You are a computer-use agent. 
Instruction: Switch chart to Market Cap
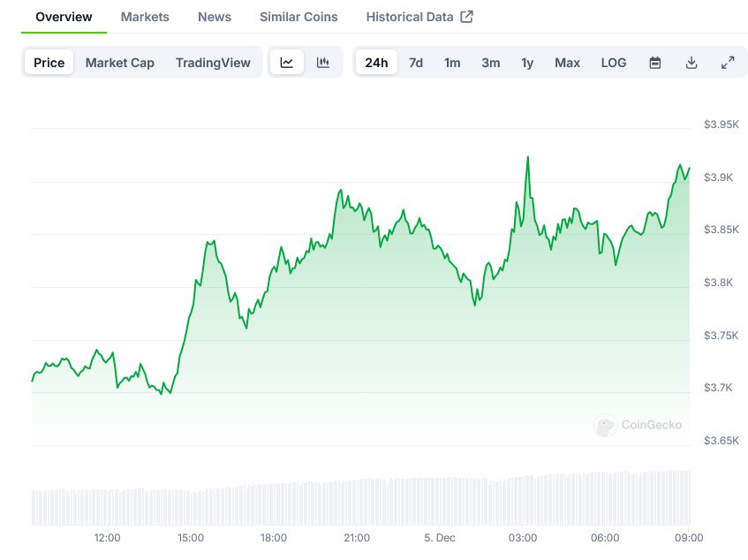pos(120,63)
